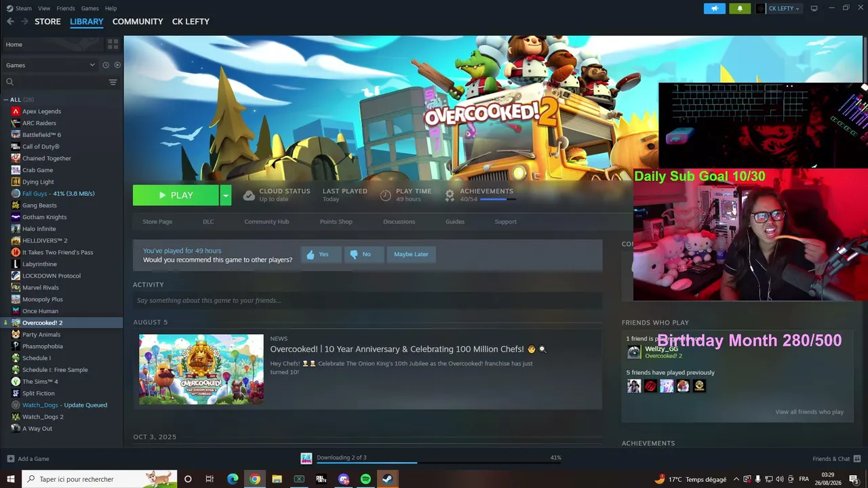The image size is (868, 488).
Task: Open the volume speaker tray icon
Action: pyautogui.click(x=779, y=479)
